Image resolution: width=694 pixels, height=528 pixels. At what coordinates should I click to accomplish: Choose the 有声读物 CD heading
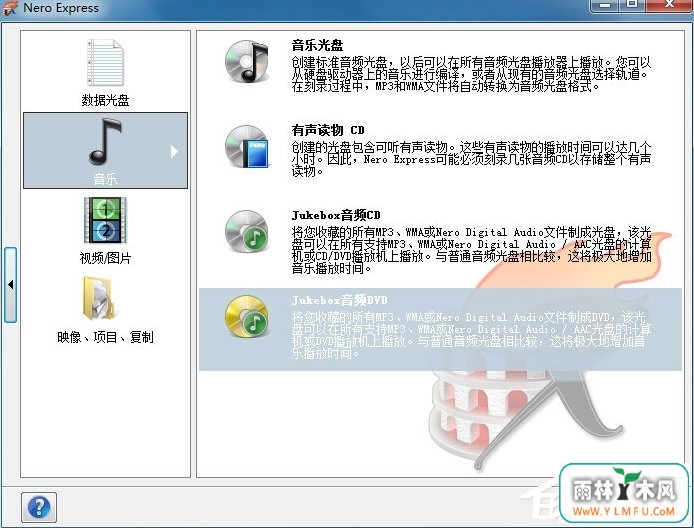[x=328, y=130]
